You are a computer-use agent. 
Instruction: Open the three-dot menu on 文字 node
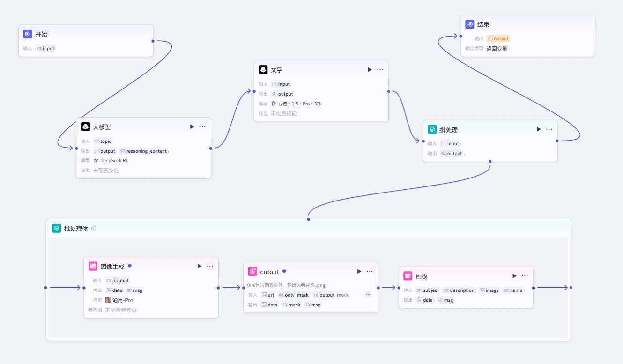(x=380, y=69)
